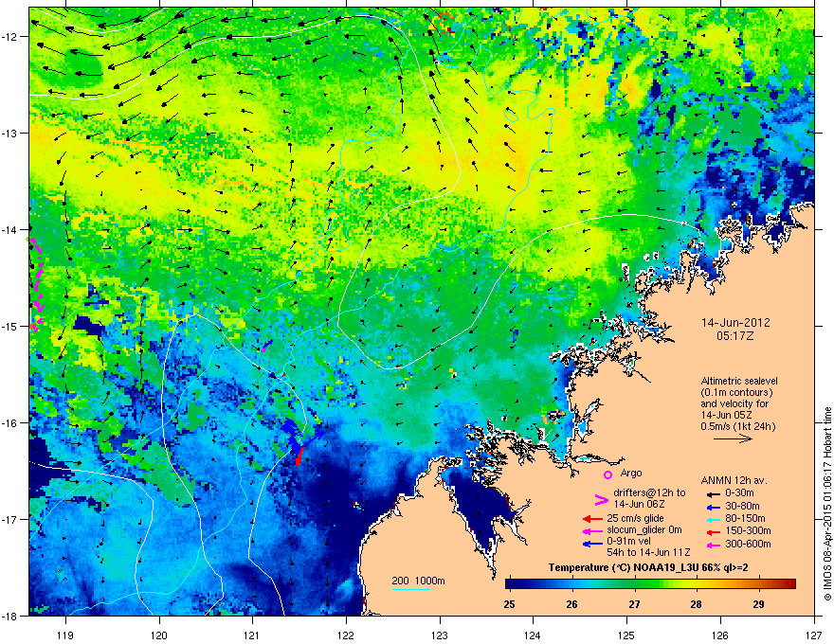
Task: Click the temperature color bar
Action: click(x=650, y=584)
